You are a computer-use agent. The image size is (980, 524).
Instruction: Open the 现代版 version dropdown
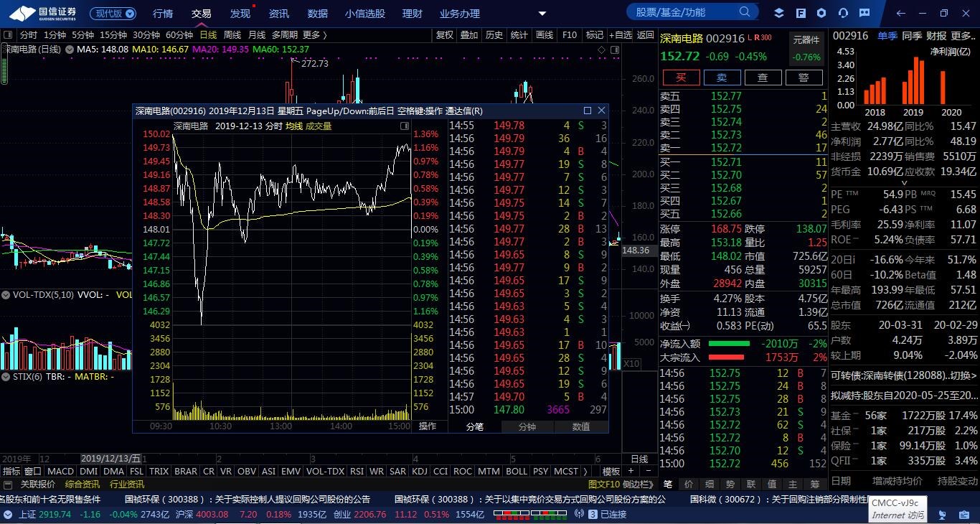click(113, 13)
